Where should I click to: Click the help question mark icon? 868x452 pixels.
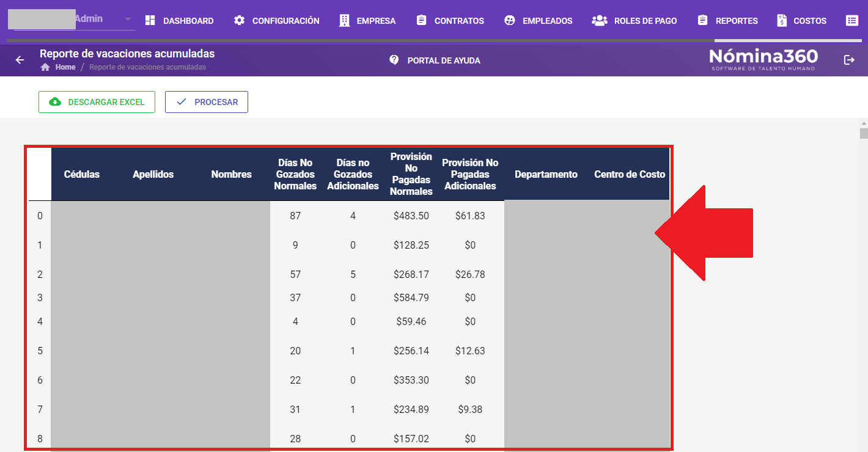394,60
